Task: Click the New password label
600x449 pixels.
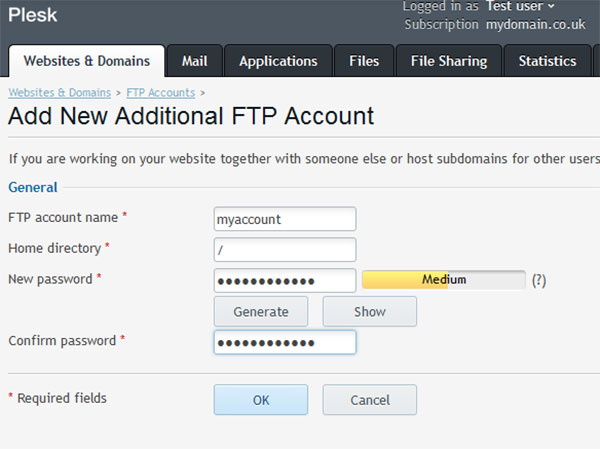Action: click(51, 279)
